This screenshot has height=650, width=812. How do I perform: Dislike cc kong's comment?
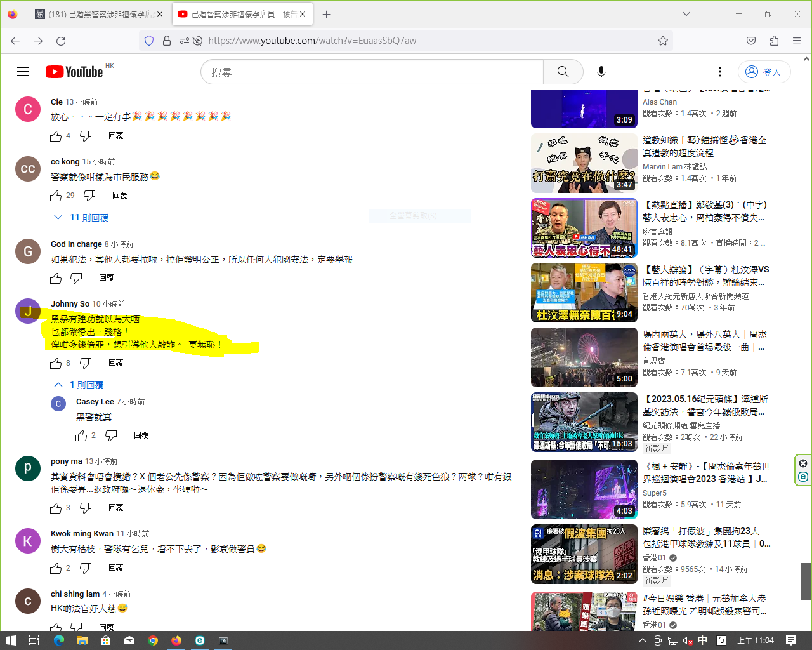(89, 196)
